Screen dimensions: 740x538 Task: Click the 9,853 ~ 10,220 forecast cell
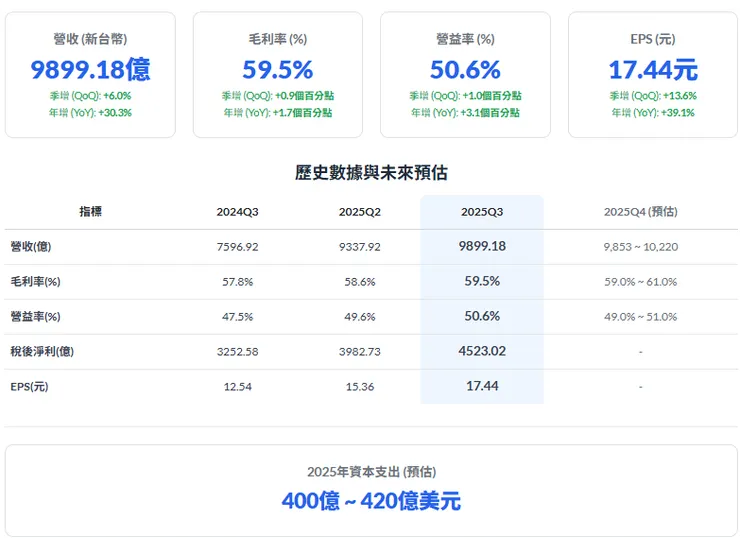[x=640, y=247]
